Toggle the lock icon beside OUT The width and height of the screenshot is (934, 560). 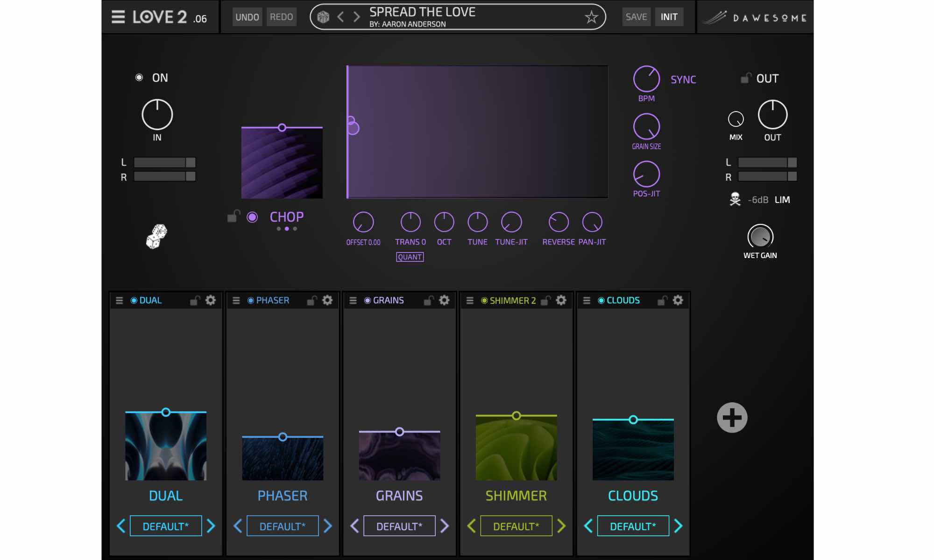pyautogui.click(x=746, y=78)
